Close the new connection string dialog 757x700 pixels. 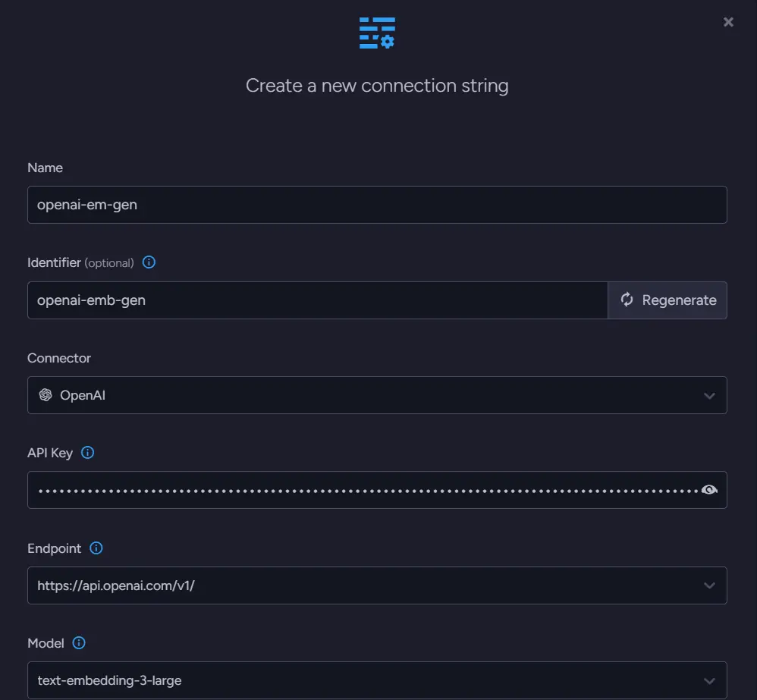point(728,22)
